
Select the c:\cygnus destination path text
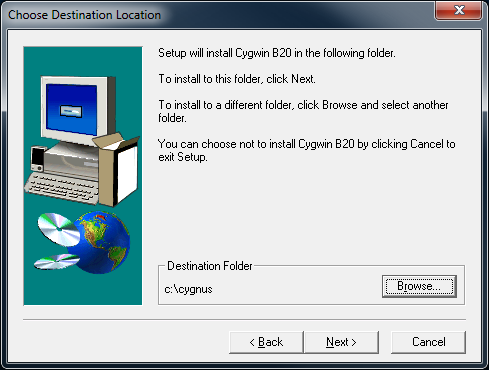pyautogui.click(x=188, y=289)
